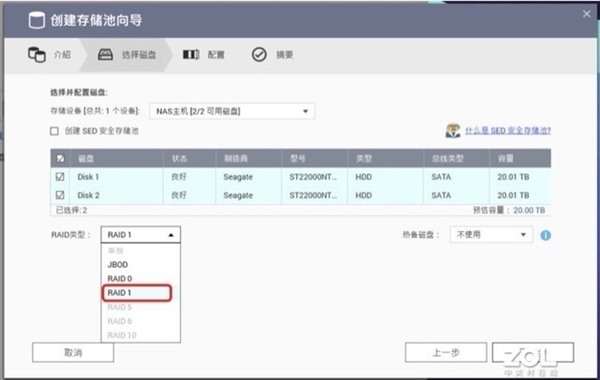Click the 介绍 step icon
The width and height of the screenshot is (600, 380).
point(37,55)
